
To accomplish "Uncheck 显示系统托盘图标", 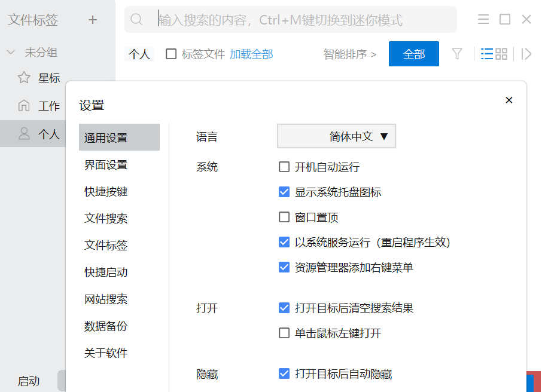I will click(x=285, y=192).
